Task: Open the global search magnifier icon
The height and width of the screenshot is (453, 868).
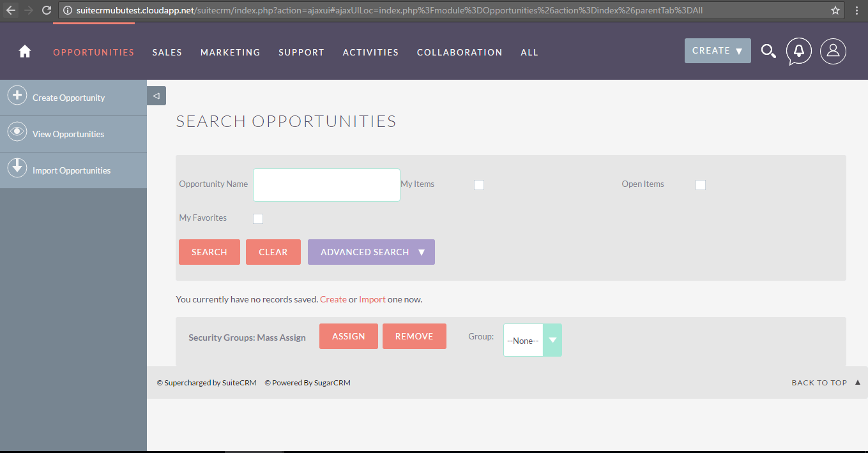Action: click(768, 52)
